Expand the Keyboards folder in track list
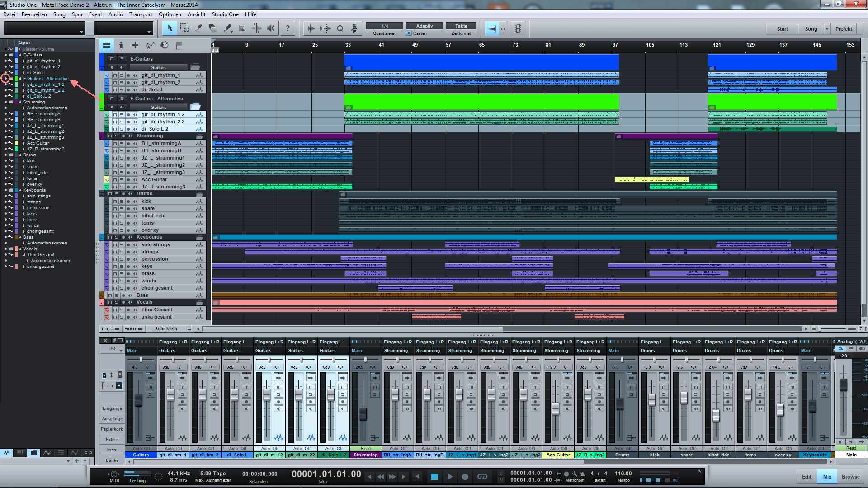This screenshot has height=488, width=868. click(x=19, y=190)
